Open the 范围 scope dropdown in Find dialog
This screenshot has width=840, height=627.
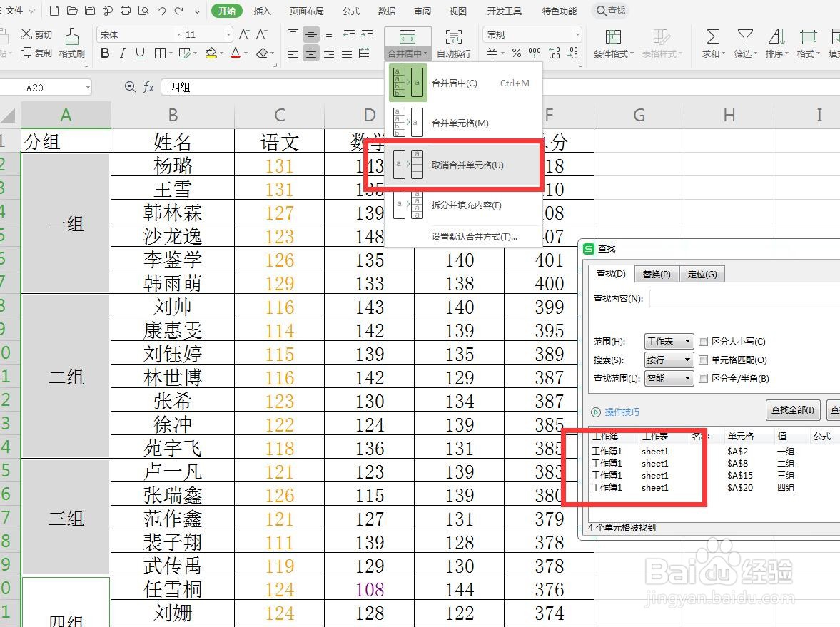(668, 341)
